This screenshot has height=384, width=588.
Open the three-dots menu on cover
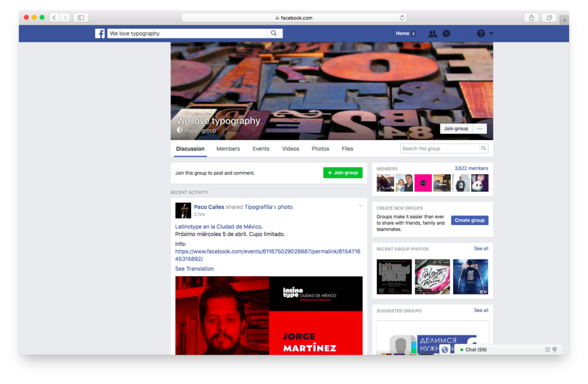pos(479,129)
